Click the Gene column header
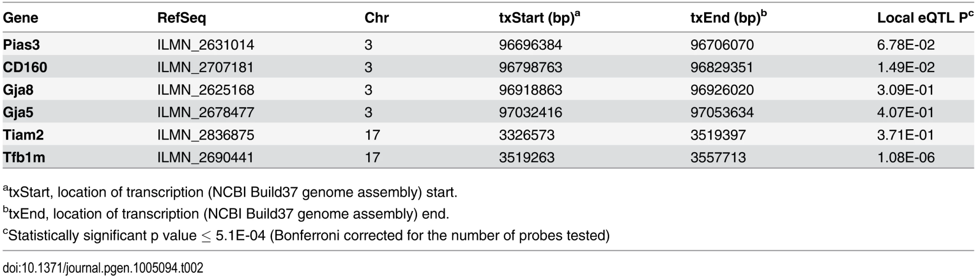 pyautogui.click(x=20, y=17)
